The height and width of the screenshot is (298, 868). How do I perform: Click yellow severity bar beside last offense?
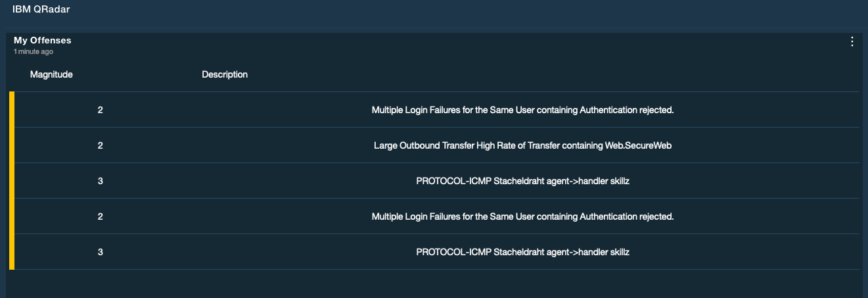12,252
